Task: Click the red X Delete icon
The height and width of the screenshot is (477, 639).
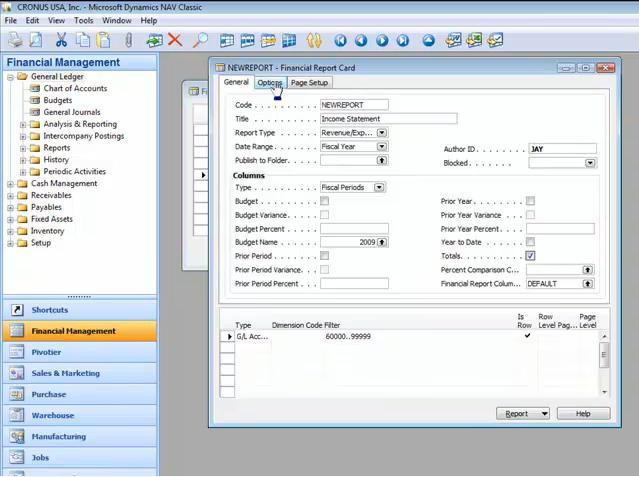Action: point(175,40)
